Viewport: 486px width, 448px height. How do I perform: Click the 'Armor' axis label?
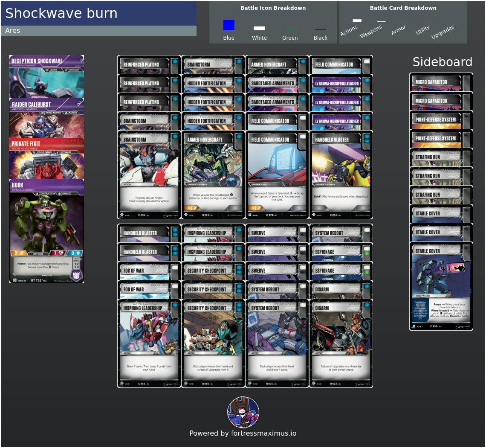pos(398,30)
